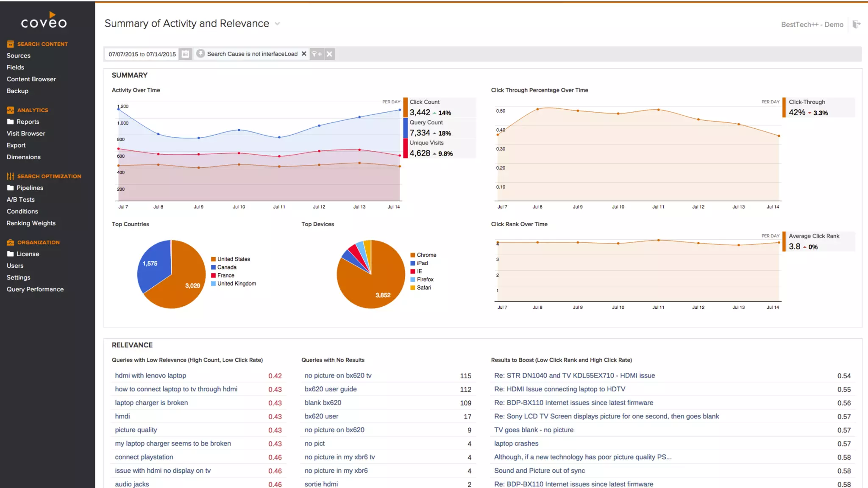Viewport: 868px width, 488px height.
Task: Click the pin icon on Search Cause filter
Action: click(201, 53)
